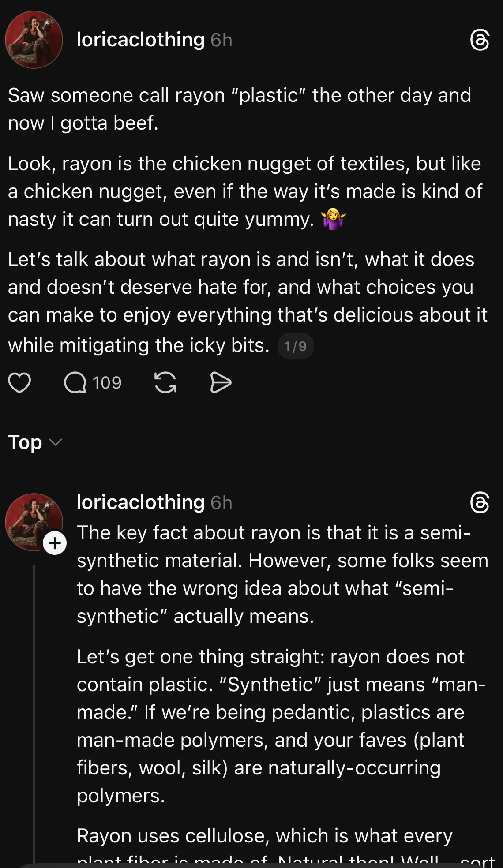The width and height of the screenshot is (503, 868).
Task: Open the loricaclothing username on the reply post
Action: coord(140,502)
